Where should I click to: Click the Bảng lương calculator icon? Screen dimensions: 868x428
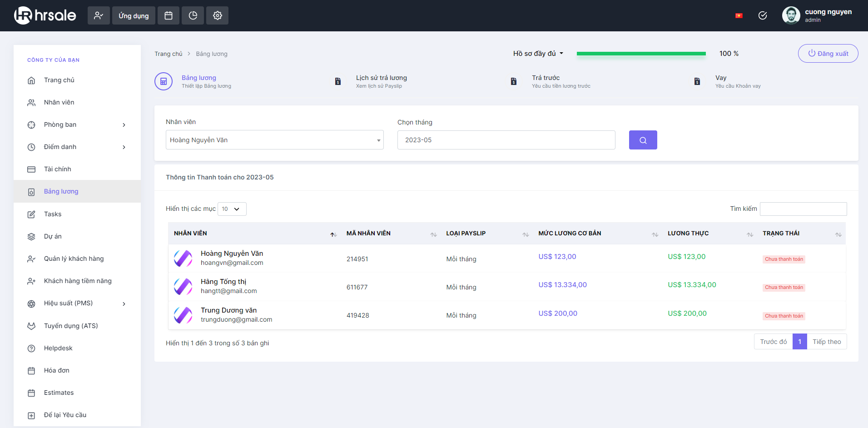(x=164, y=81)
